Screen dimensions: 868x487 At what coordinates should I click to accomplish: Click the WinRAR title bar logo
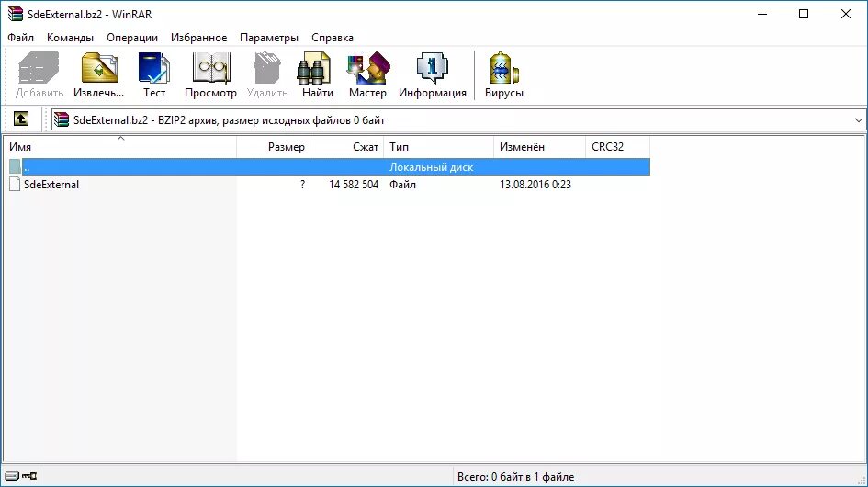[16, 14]
